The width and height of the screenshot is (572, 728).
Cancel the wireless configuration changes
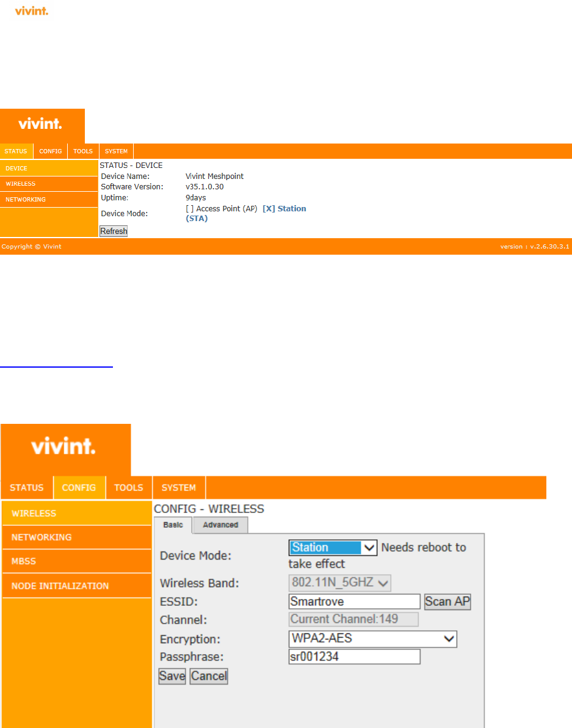(x=209, y=676)
